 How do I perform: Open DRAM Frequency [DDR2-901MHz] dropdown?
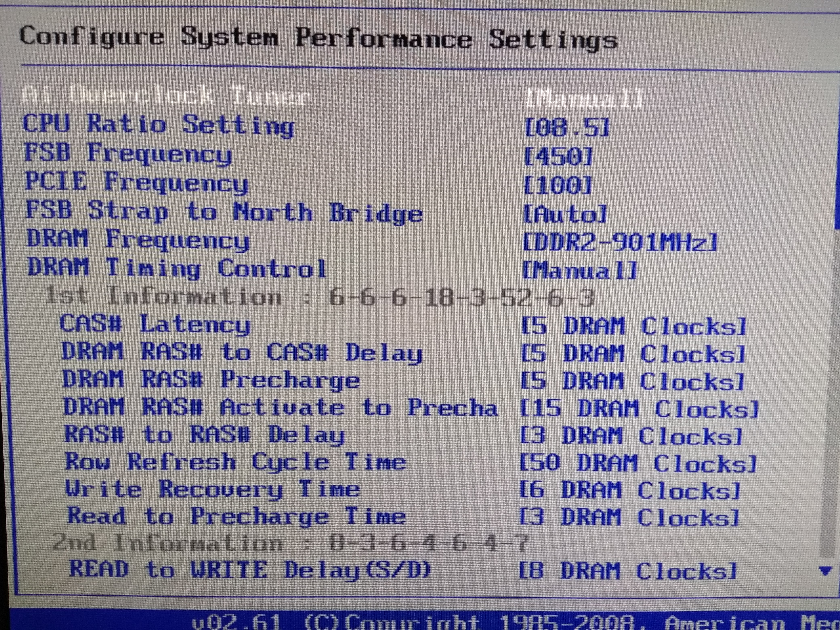pyautogui.click(x=620, y=242)
